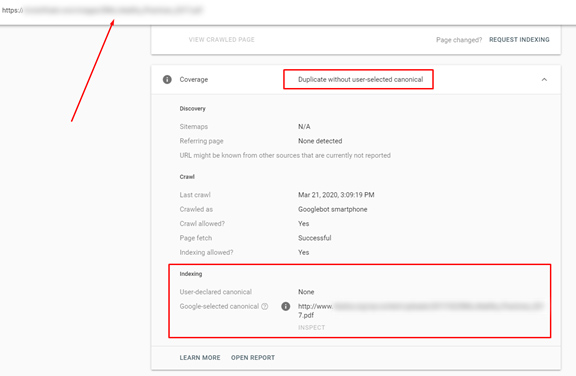The width and height of the screenshot is (576, 376).
Task: Click INSPECT under Google-selected canonical
Action: (312, 327)
